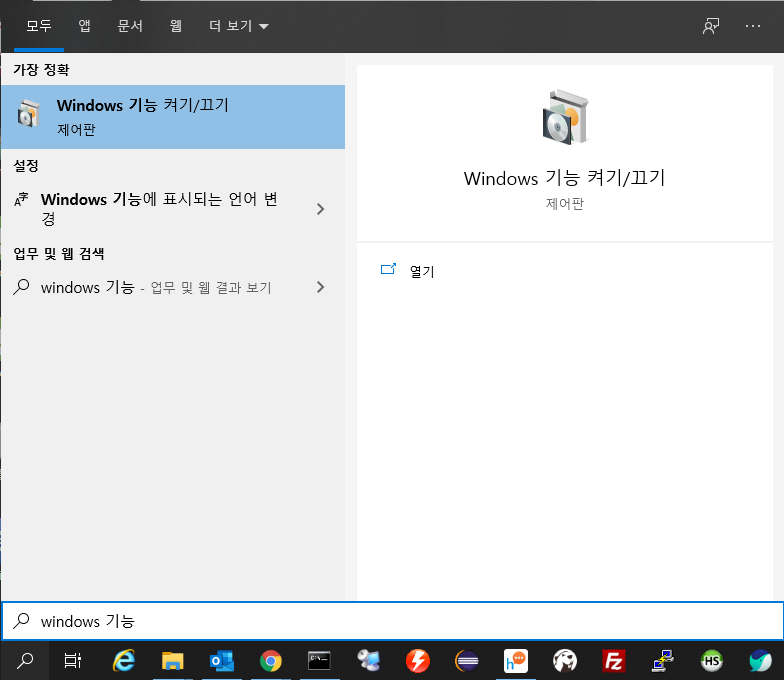
Task: Click the 설정 section header
Action: 26,166
